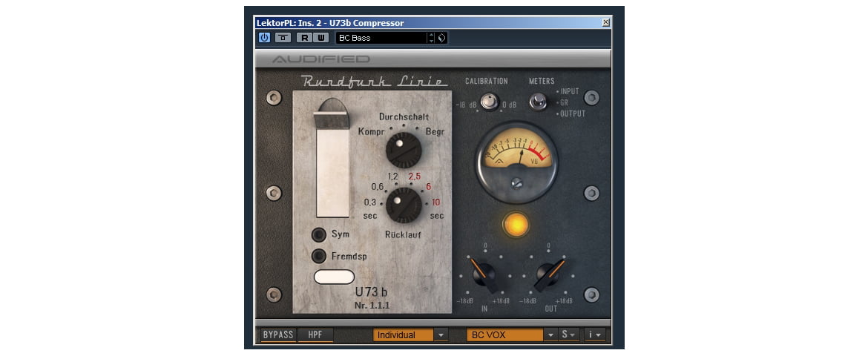868x356 pixels.
Task: Adjust the IN gain knob
Action: click(485, 274)
